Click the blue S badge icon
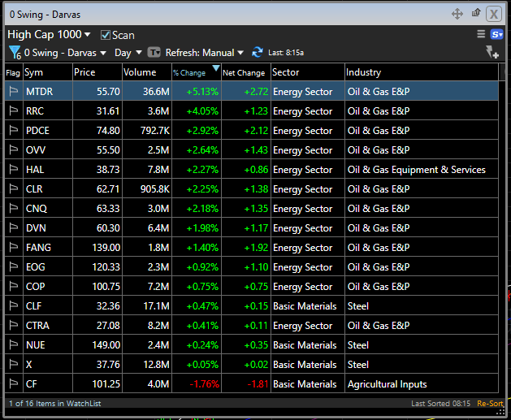The image size is (511, 420). pos(496,34)
